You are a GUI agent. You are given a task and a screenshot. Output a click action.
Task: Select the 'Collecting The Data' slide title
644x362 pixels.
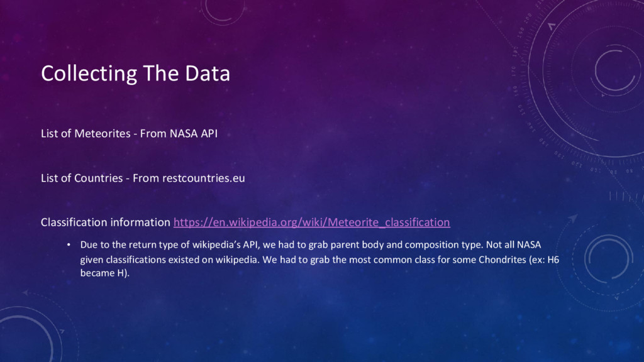coord(136,74)
